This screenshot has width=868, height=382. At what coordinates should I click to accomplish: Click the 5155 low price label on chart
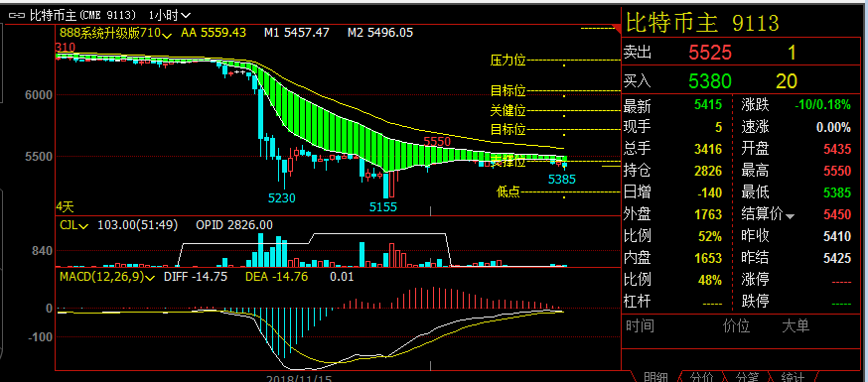(x=383, y=206)
